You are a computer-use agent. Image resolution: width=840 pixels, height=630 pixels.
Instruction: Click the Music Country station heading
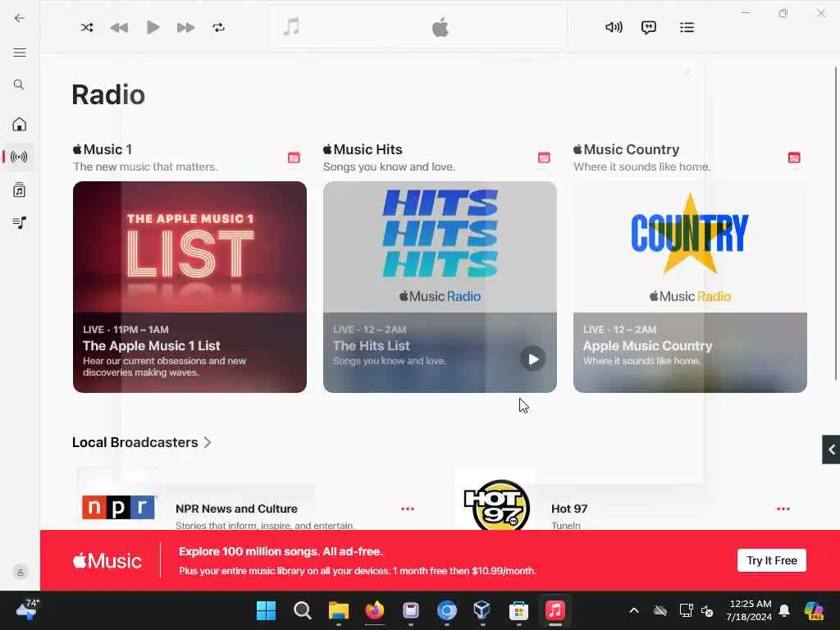coord(626,149)
